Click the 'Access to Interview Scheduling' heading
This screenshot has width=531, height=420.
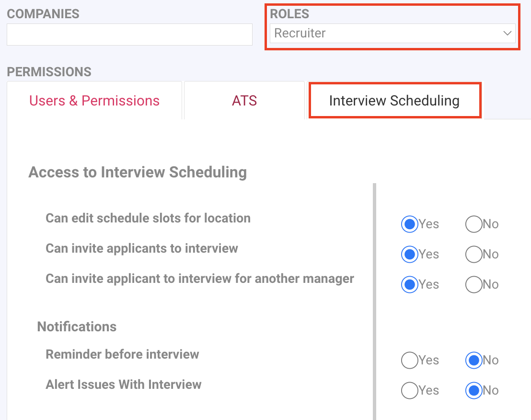pyautogui.click(x=138, y=172)
